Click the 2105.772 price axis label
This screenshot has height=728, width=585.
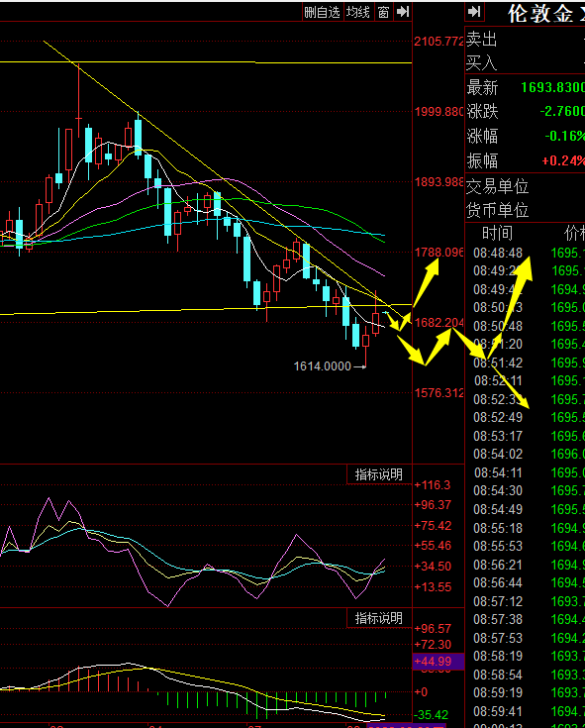[x=439, y=42]
